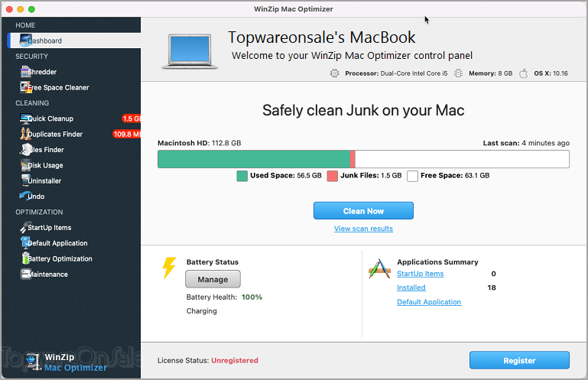This screenshot has height=380, width=588.
Task: Click the 109.8 MB Duplicates badge
Action: coord(127,134)
